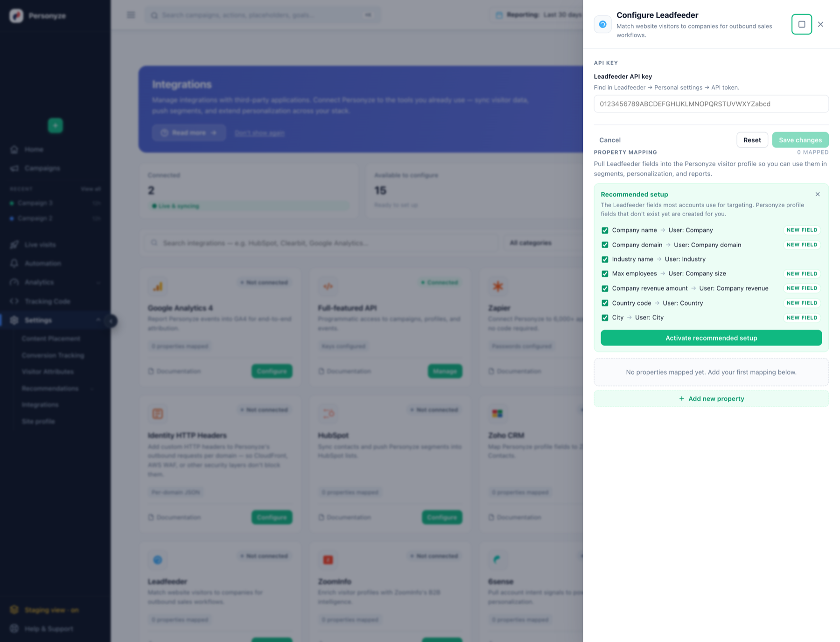
Task: Click Read more in the Integrations banner
Action: click(x=189, y=133)
